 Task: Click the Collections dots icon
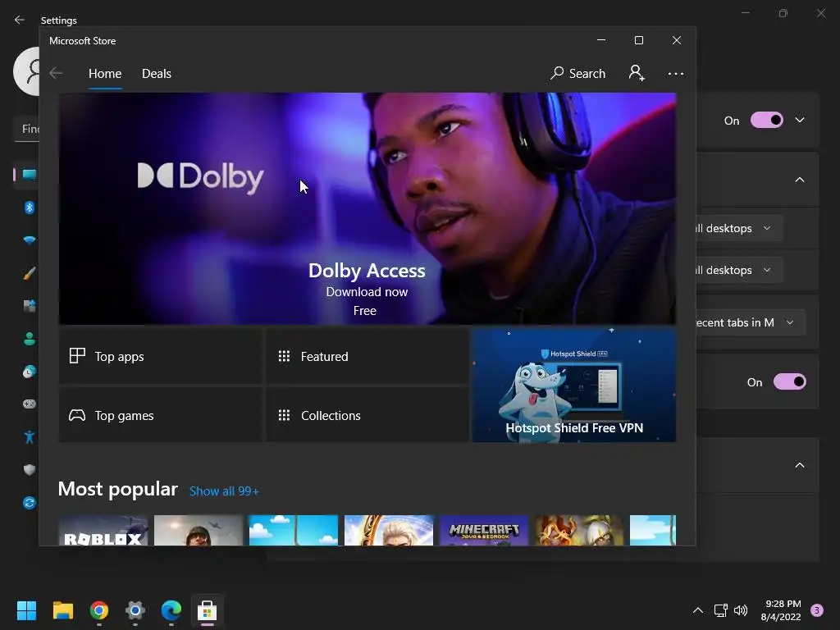[x=284, y=415]
